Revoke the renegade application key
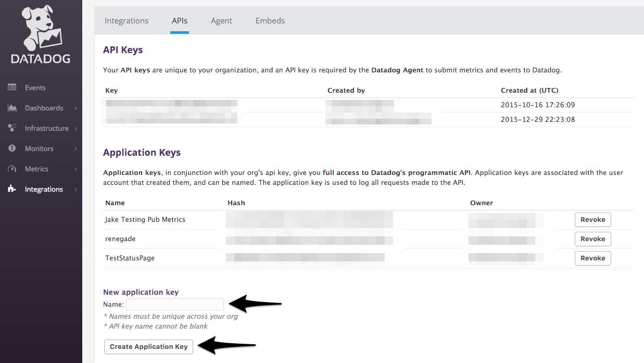The height and width of the screenshot is (363, 644). click(x=592, y=239)
